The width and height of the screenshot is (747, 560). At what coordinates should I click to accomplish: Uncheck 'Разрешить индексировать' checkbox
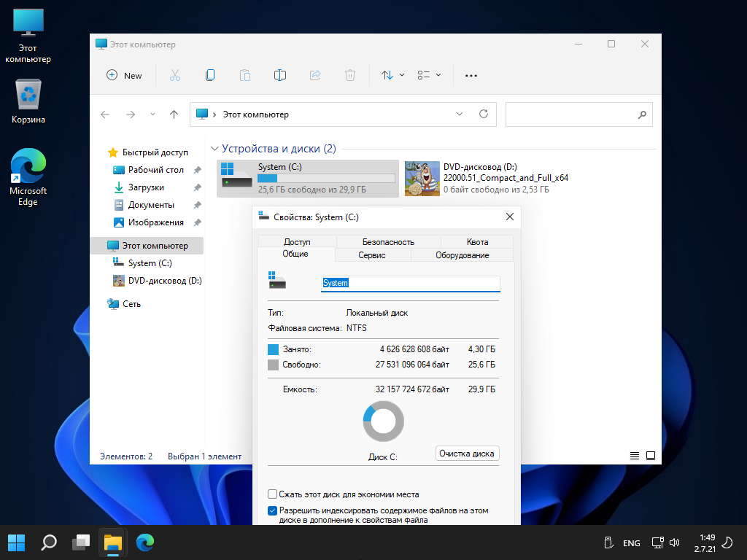(273, 510)
